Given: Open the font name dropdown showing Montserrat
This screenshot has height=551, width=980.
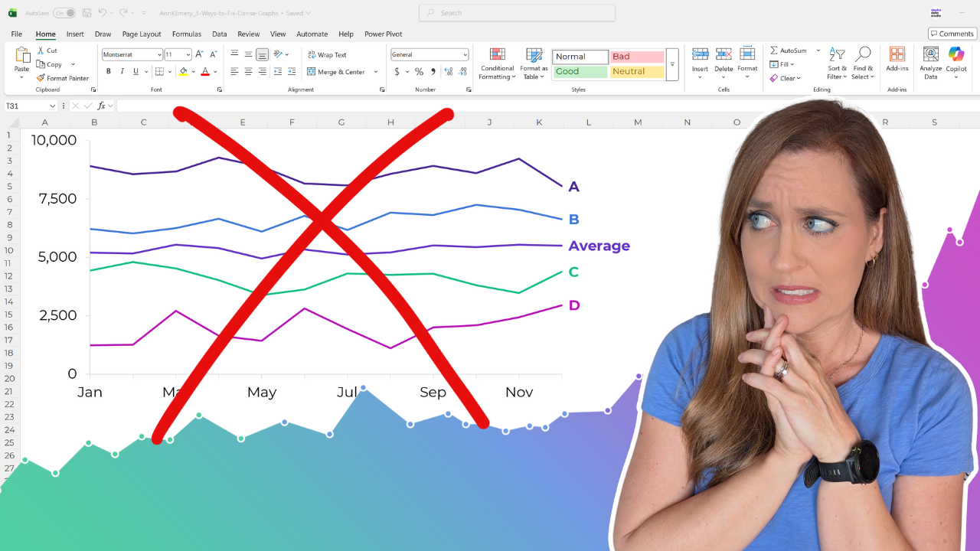Looking at the screenshot, I should click(132, 55).
